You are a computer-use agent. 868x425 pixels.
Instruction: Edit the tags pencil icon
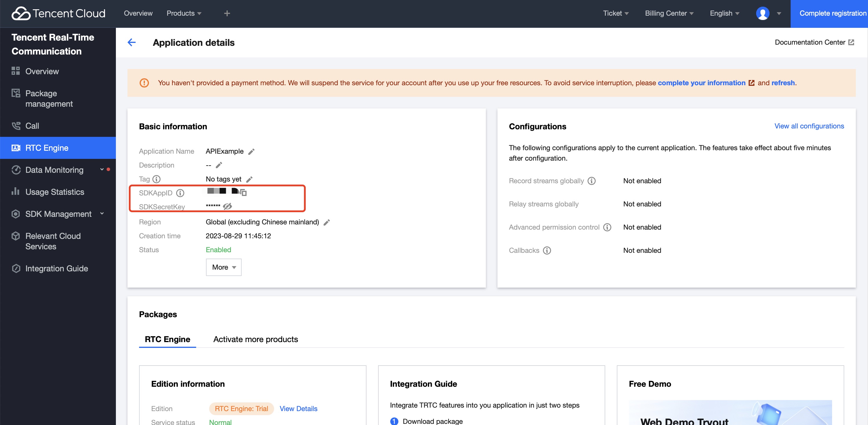(249, 179)
